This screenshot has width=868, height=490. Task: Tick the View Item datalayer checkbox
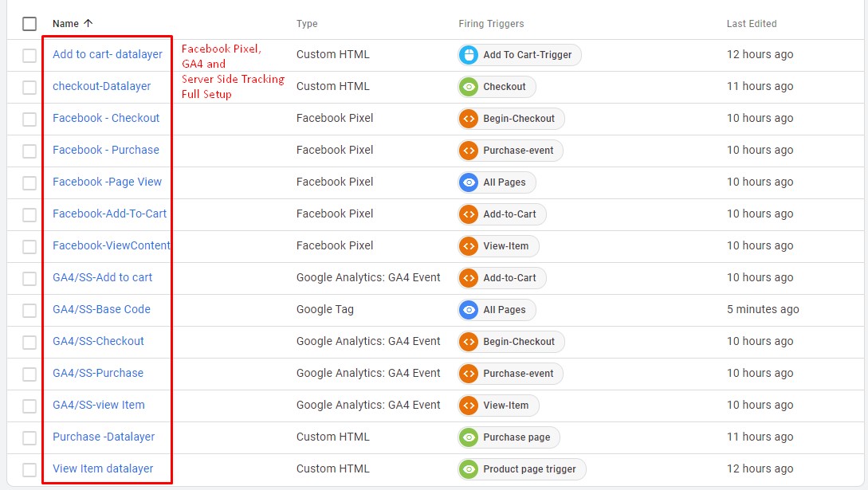pos(29,469)
